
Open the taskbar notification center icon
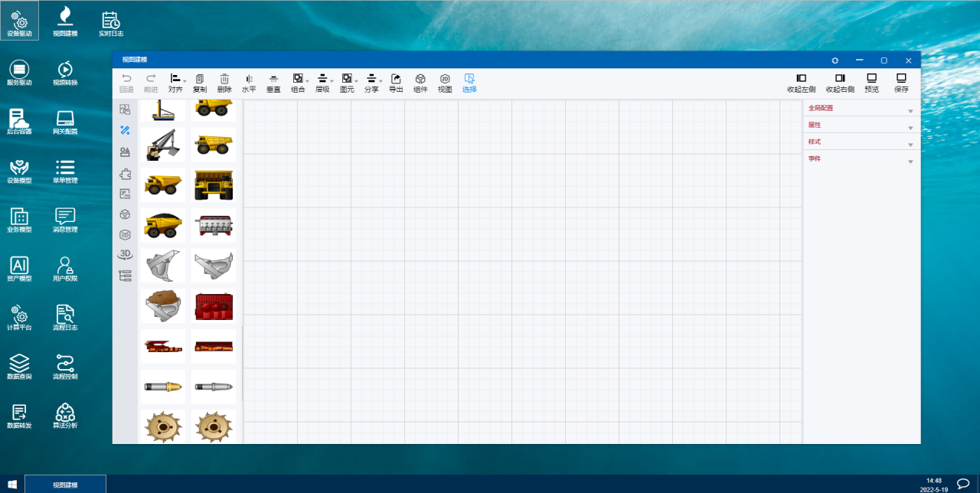[963, 484]
